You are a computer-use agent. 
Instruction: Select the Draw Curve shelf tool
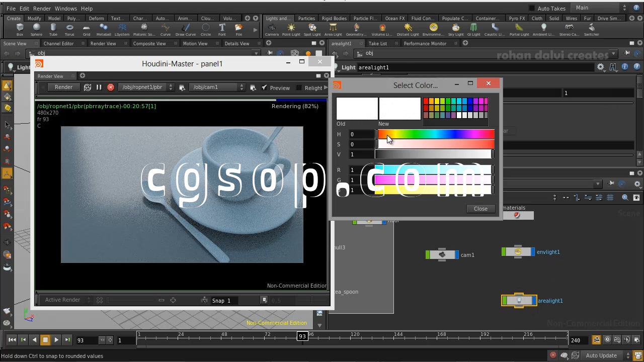click(x=186, y=30)
